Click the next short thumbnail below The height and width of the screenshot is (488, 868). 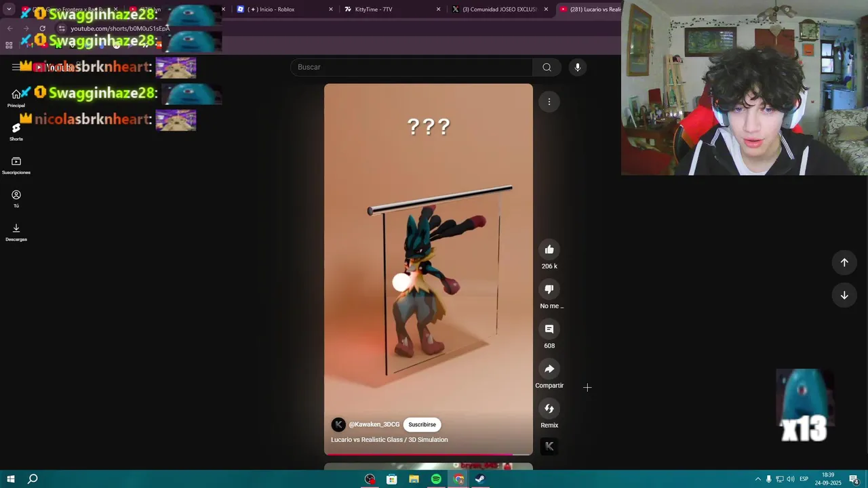[428, 466]
